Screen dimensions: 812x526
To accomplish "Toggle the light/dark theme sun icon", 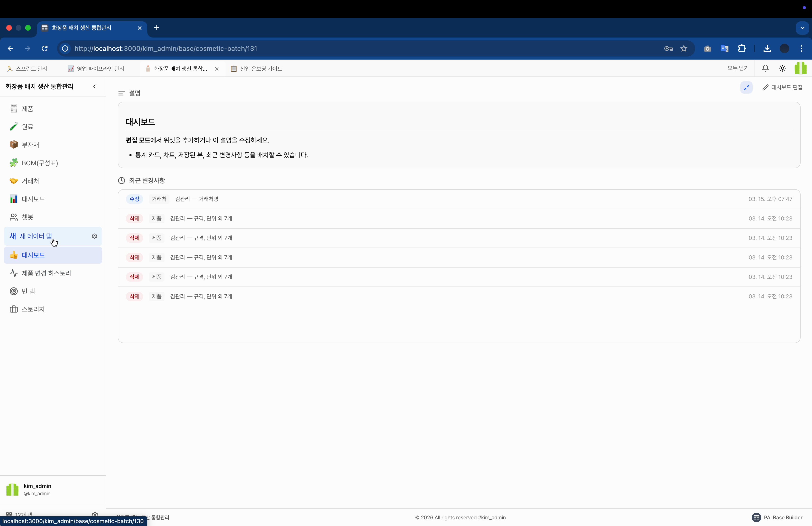I will [x=782, y=68].
